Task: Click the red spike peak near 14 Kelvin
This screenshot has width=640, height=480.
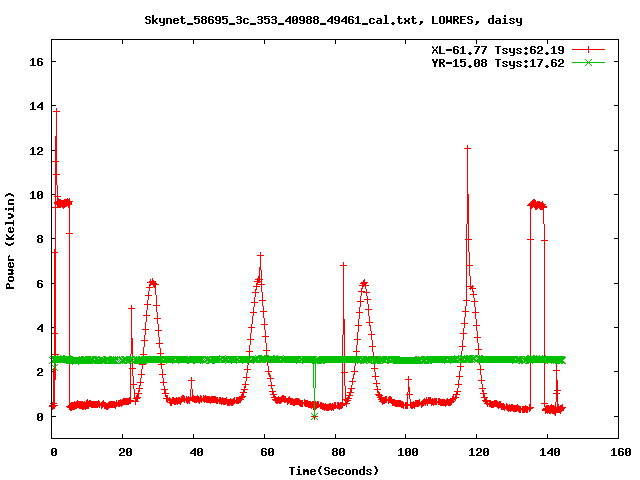Action: [x=57, y=111]
